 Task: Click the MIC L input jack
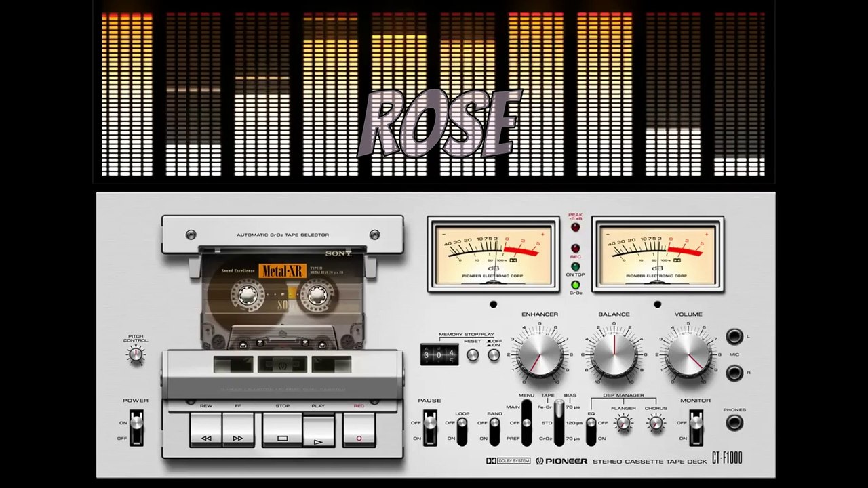click(734, 336)
